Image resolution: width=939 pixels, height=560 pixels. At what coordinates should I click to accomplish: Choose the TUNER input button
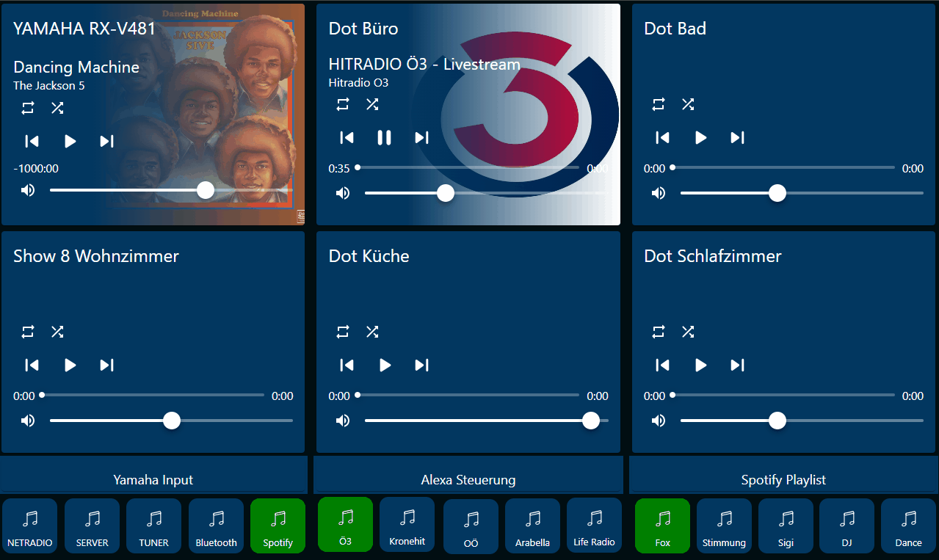pos(153,526)
